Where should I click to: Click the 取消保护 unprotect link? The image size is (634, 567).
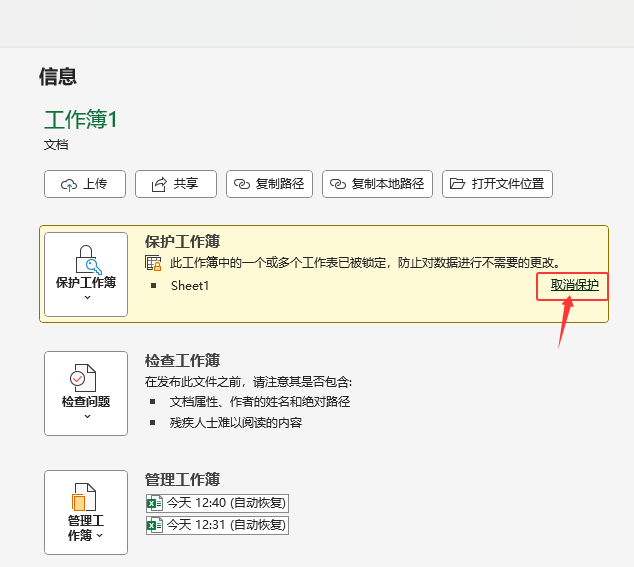coord(575,285)
